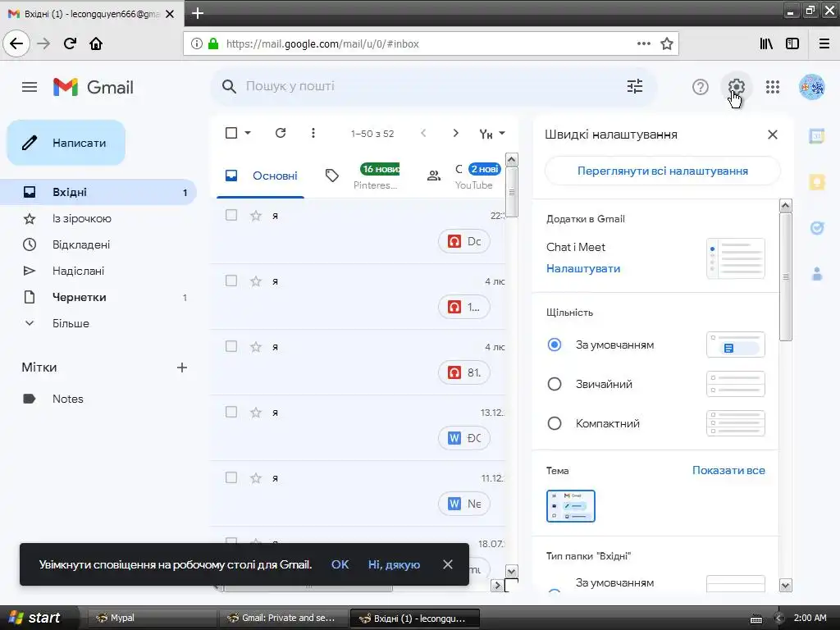Open Вхідні folder
This screenshot has width=840, height=630.
[98, 192]
